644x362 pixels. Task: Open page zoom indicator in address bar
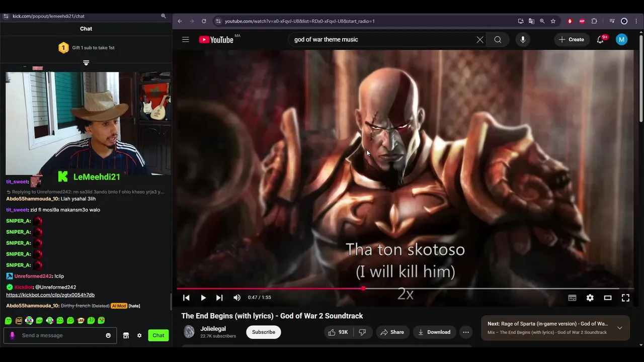point(542,21)
